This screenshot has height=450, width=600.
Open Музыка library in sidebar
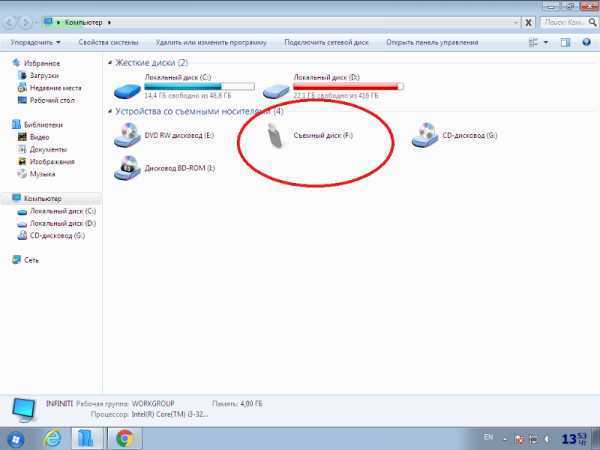pos(42,174)
